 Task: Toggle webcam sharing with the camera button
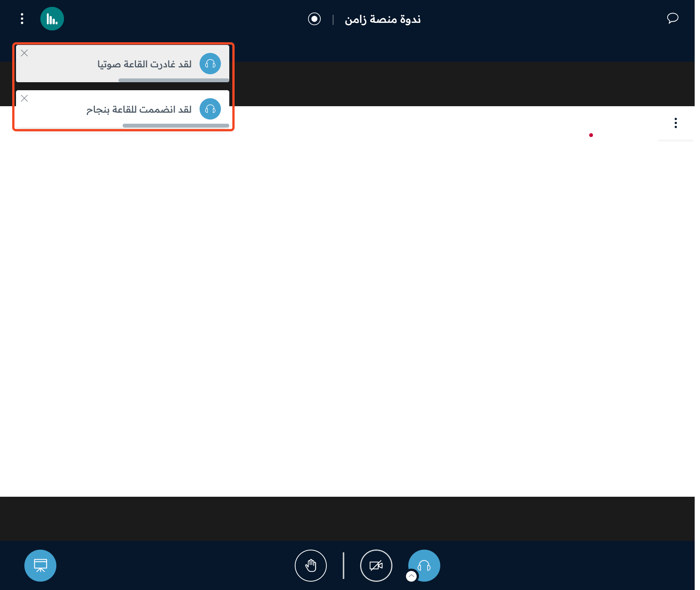coord(376,566)
